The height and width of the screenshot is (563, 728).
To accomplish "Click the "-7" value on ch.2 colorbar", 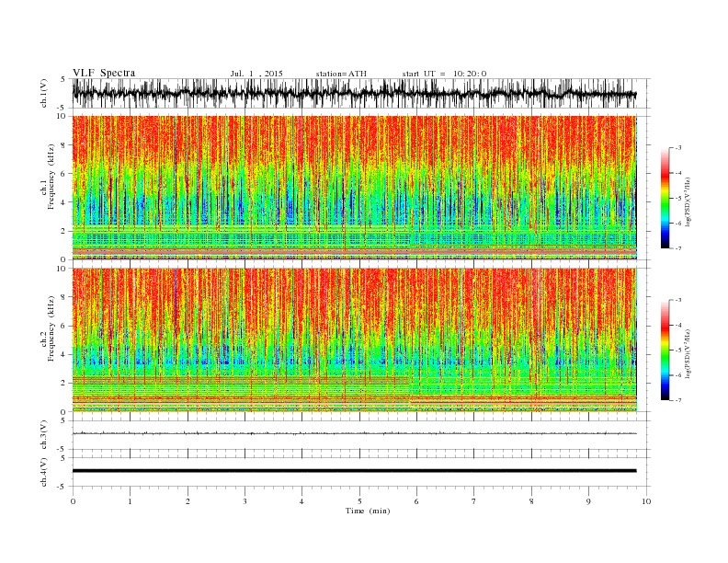I will pos(677,400).
